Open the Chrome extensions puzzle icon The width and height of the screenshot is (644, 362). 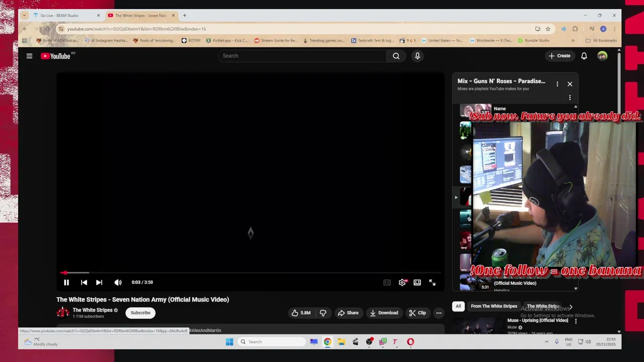(575, 29)
